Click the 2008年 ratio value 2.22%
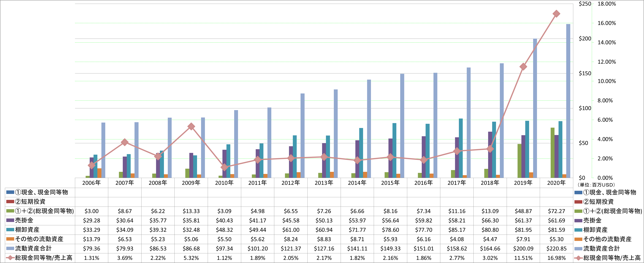The width and height of the screenshot is (644, 263). point(158,258)
